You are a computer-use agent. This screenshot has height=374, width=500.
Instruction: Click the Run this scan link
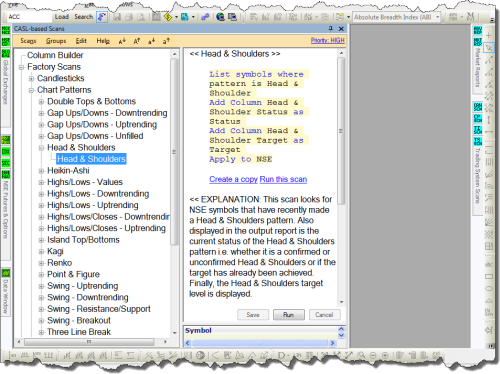(x=283, y=179)
